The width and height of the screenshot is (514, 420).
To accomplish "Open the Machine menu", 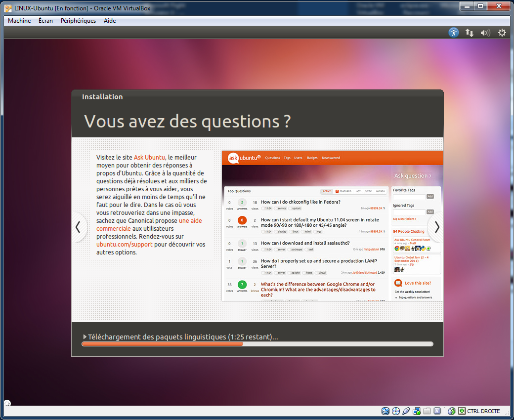I will tap(19, 21).
